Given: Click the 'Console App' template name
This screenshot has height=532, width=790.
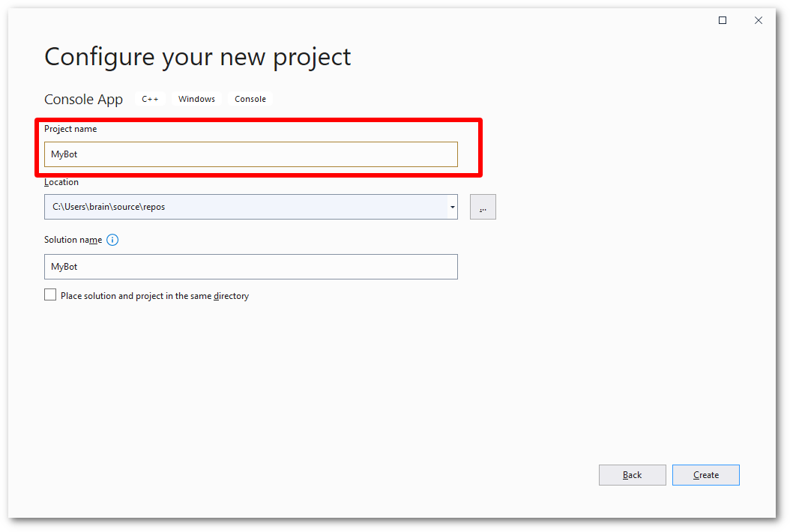Looking at the screenshot, I should click(x=83, y=100).
